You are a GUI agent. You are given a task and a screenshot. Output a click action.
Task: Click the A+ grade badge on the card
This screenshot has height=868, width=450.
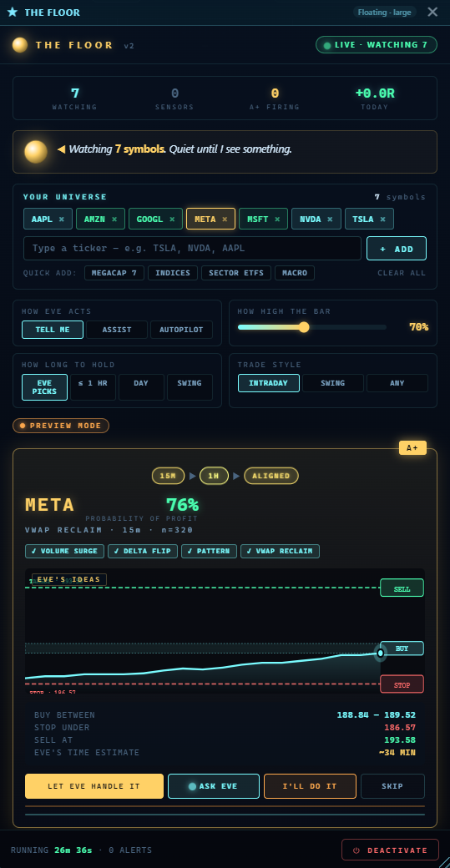412,448
